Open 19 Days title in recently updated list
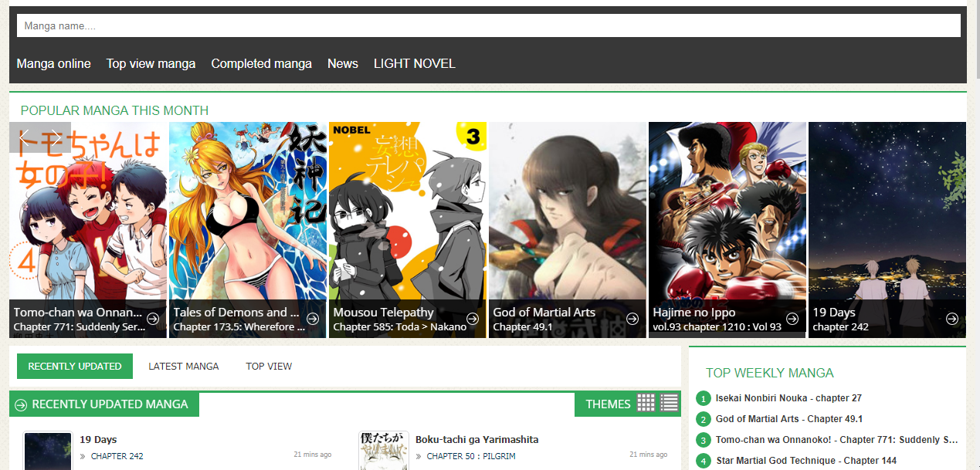 pyautogui.click(x=99, y=440)
